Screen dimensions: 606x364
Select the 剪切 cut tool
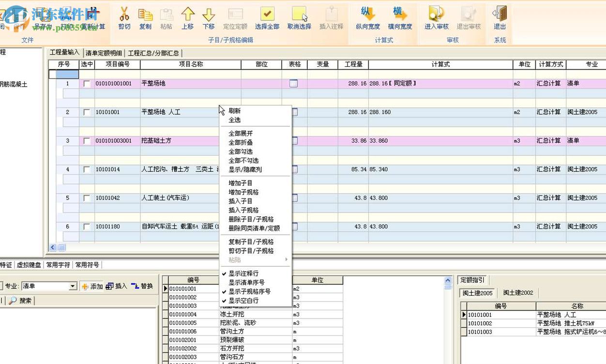point(124,18)
